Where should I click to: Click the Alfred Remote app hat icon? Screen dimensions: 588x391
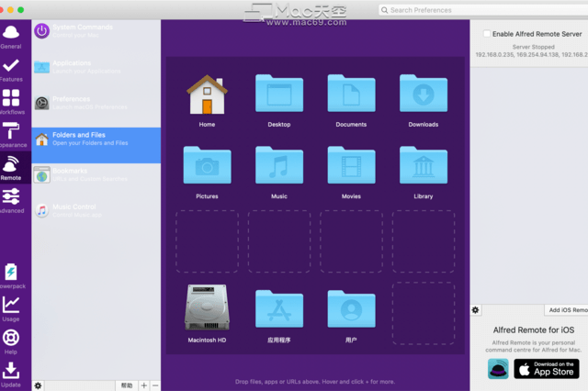498,369
